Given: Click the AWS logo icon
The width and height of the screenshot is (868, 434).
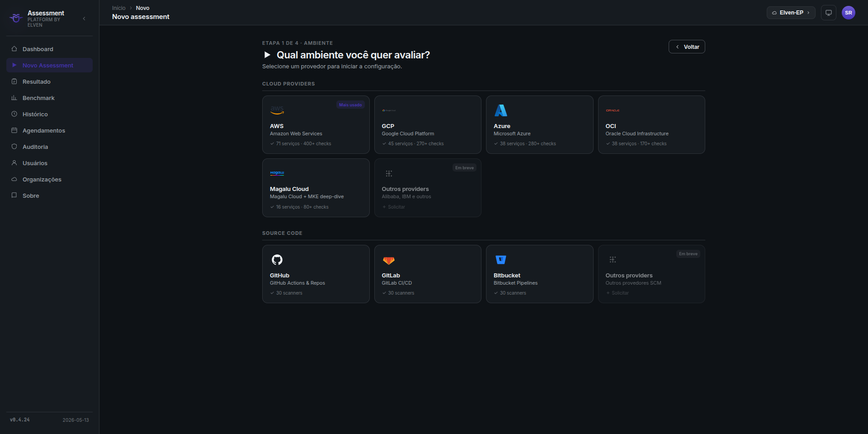Looking at the screenshot, I should point(277,110).
